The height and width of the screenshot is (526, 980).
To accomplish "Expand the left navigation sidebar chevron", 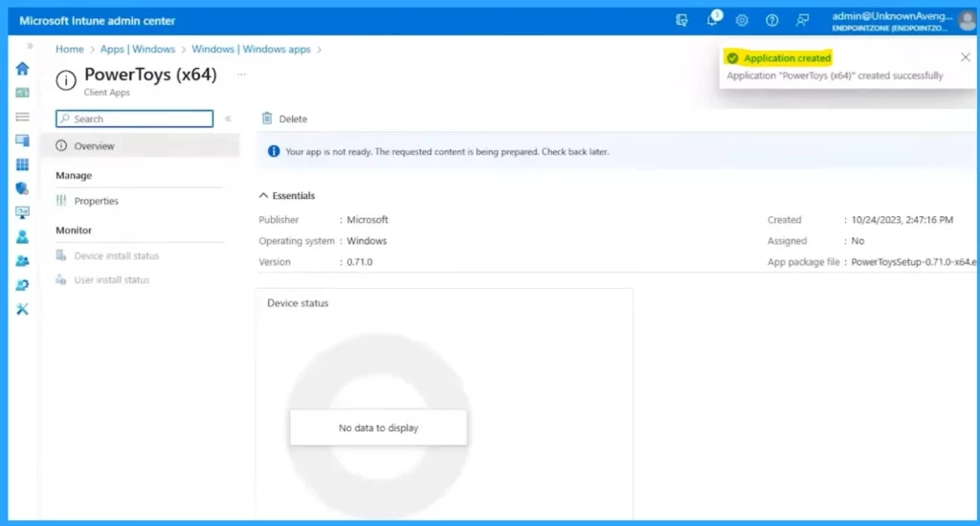I will [30, 46].
